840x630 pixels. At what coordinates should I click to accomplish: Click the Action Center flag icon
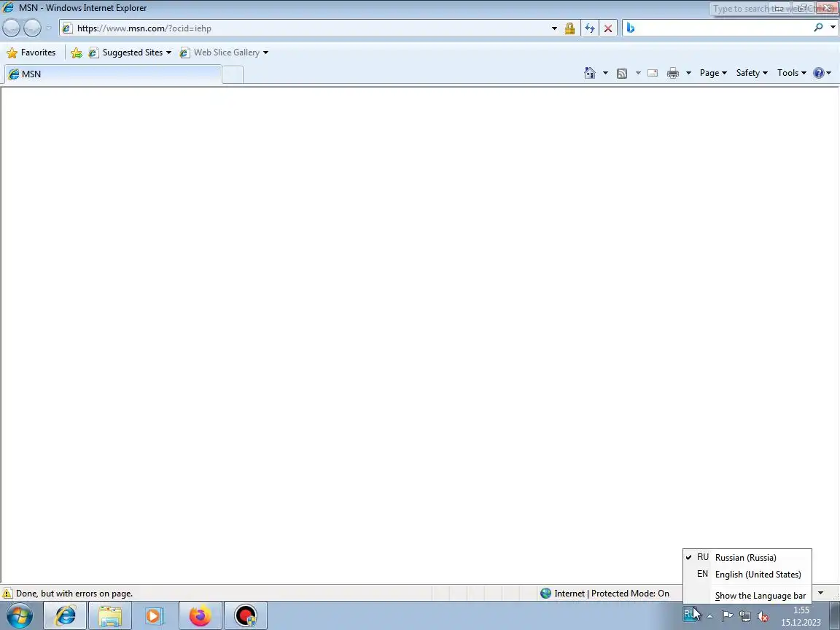pos(727,617)
